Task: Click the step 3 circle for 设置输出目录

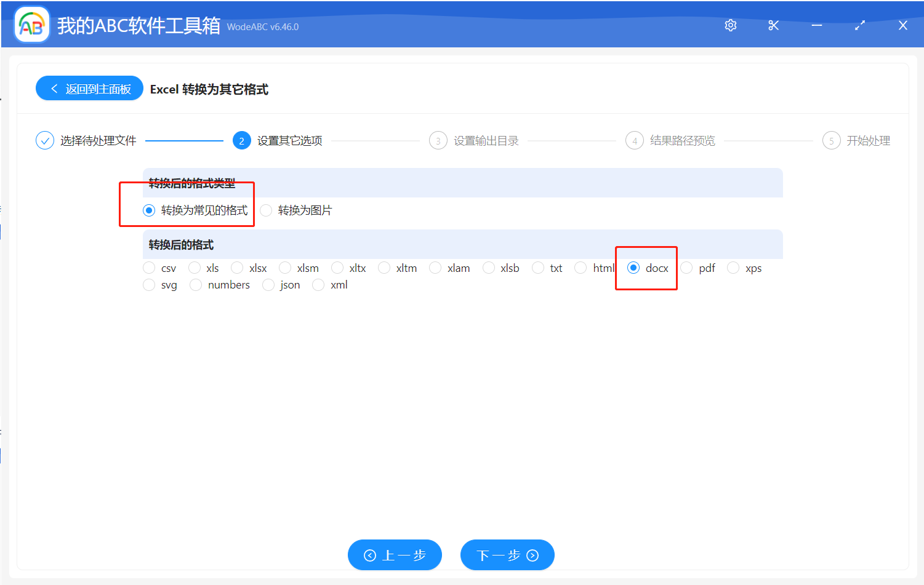Action: 438,140
